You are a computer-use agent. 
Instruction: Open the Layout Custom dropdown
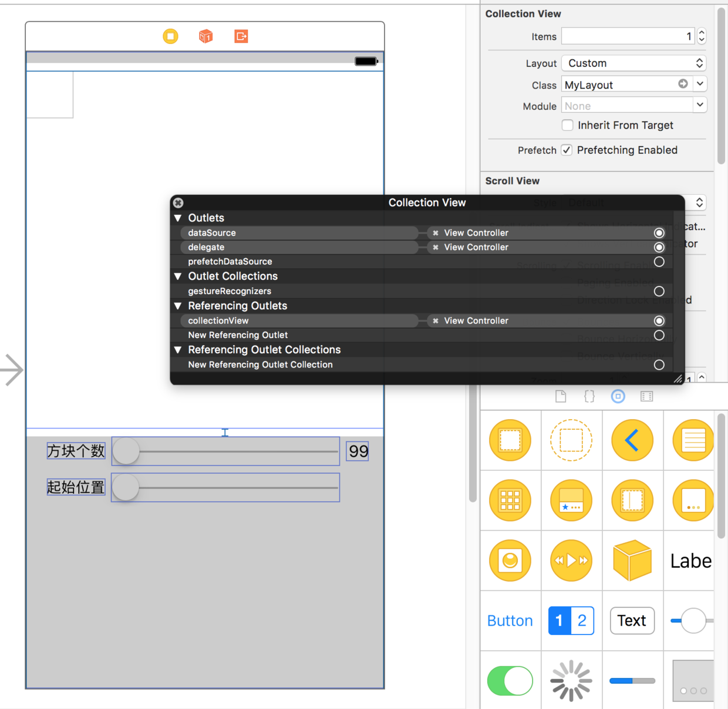[633, 63]
